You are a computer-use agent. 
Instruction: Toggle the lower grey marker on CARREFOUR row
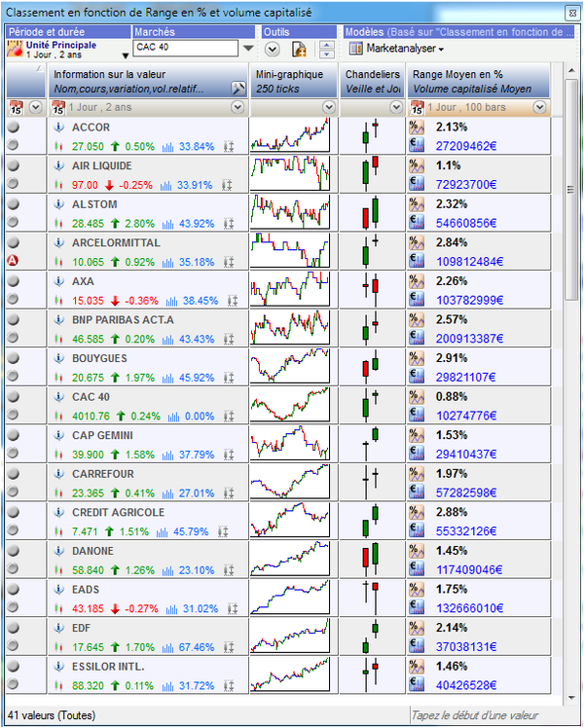tap(13, 491)
